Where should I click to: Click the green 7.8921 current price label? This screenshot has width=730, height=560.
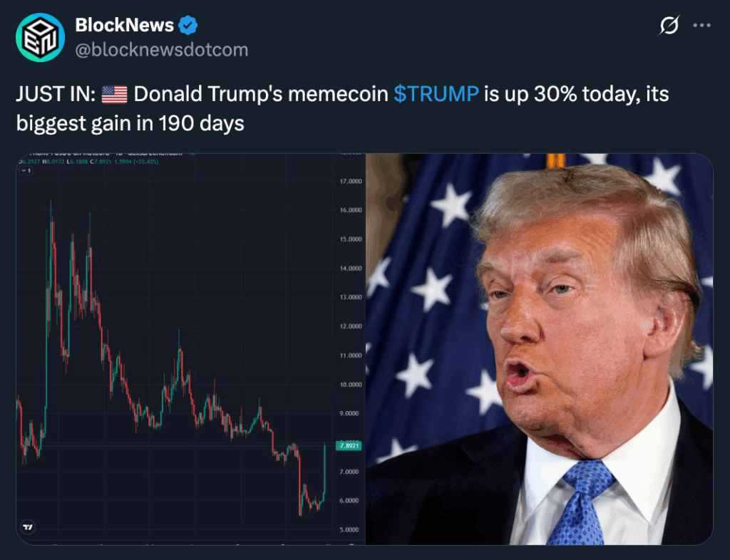click(349, 445)
